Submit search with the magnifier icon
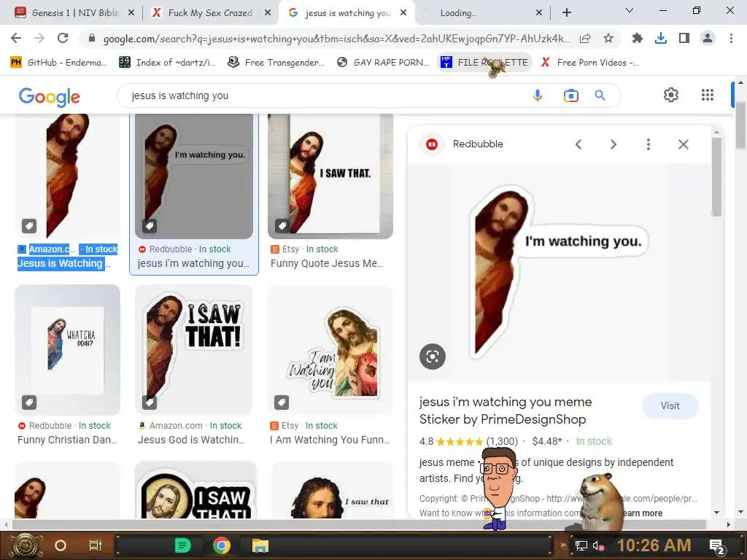The image size is (747, 560). click(600, 96)
